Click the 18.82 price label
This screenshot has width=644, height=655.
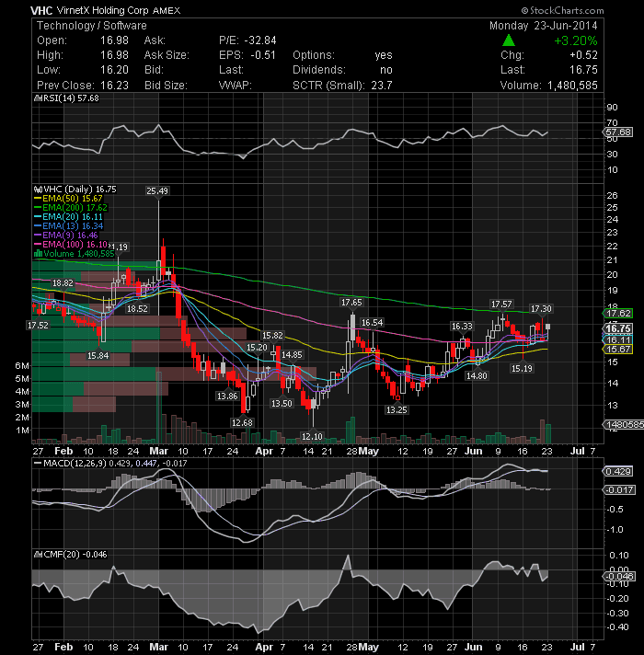pyautogui.click(x=63, y=282)
